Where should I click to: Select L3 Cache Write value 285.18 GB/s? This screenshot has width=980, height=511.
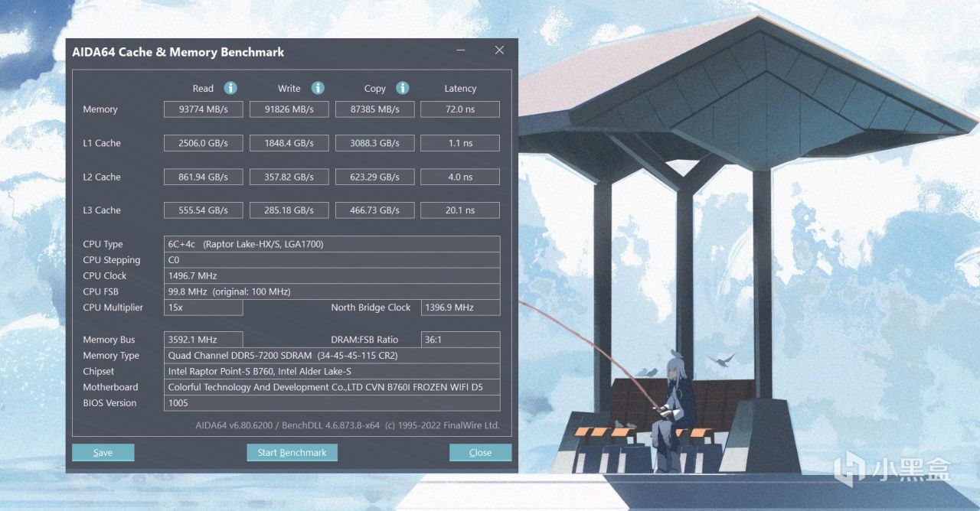[x=289, y=210]
